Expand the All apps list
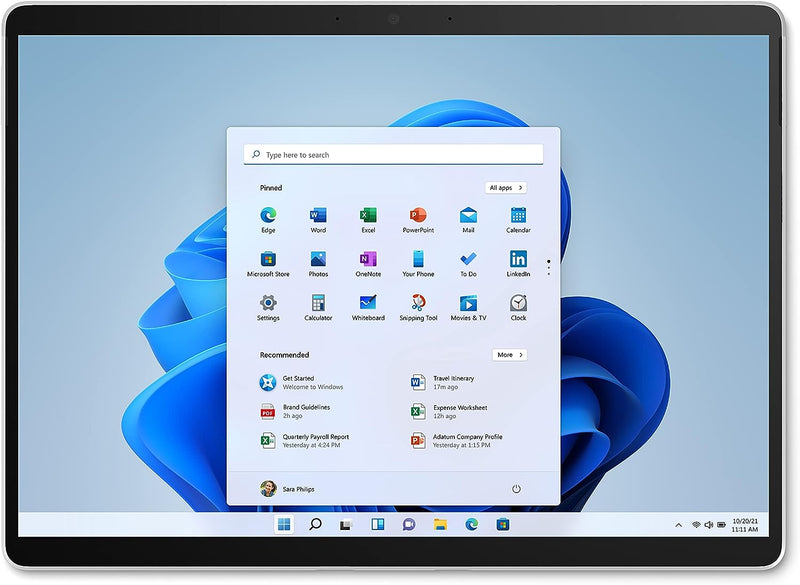800x585 pixels. tap(506, 188)
